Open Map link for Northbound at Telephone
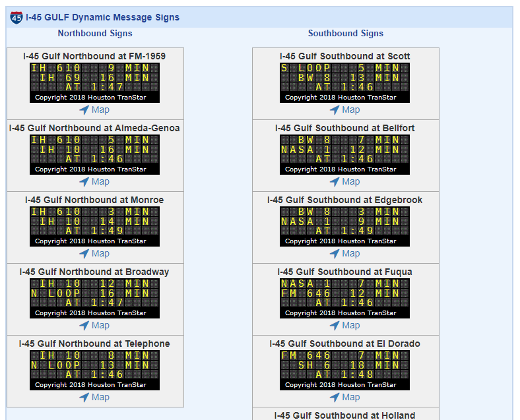Viewport: 520px width, 420px height. [x=100, y=397]
